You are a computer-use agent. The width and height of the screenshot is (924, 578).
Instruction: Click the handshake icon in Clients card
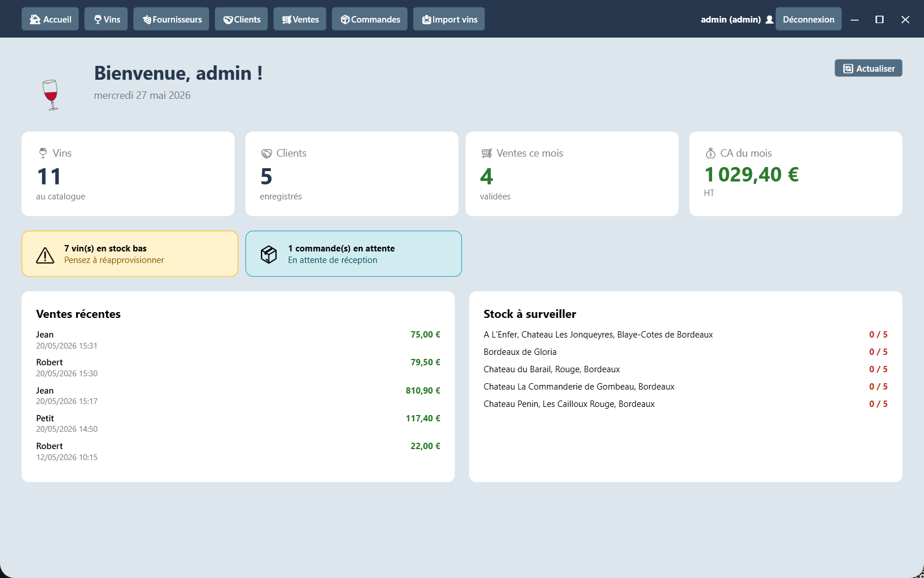pyautogui.click(x=266, y=153)
